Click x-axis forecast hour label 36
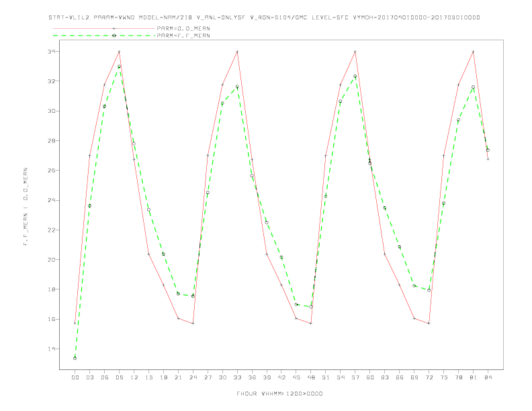Screen dimensions: 532x411 pyautogui.click(x=252, y=377)
